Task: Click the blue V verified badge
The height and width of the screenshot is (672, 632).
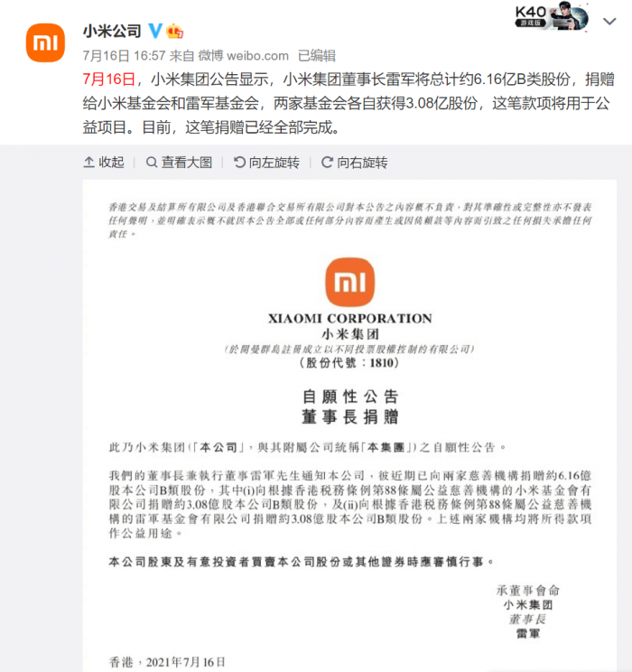Action: click(155, 31)
